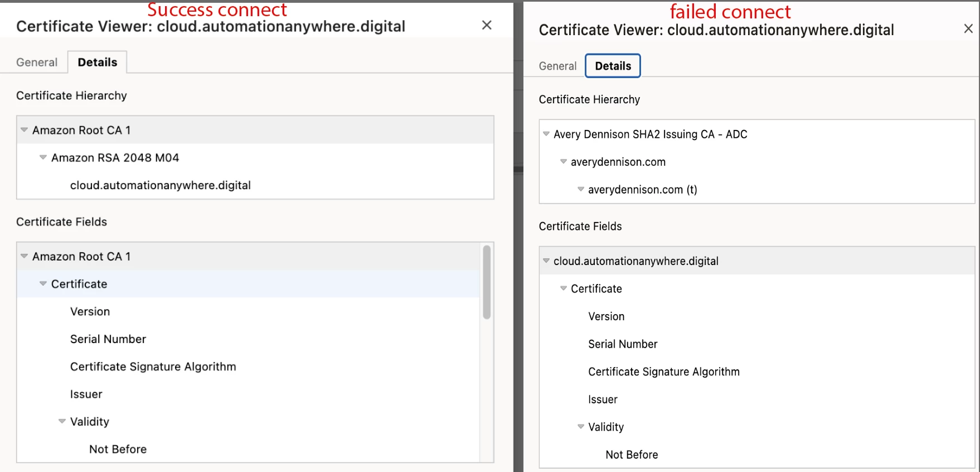Collapse the Avery Dennison SHA2 Issuing CA triangle

pos(546,134)
